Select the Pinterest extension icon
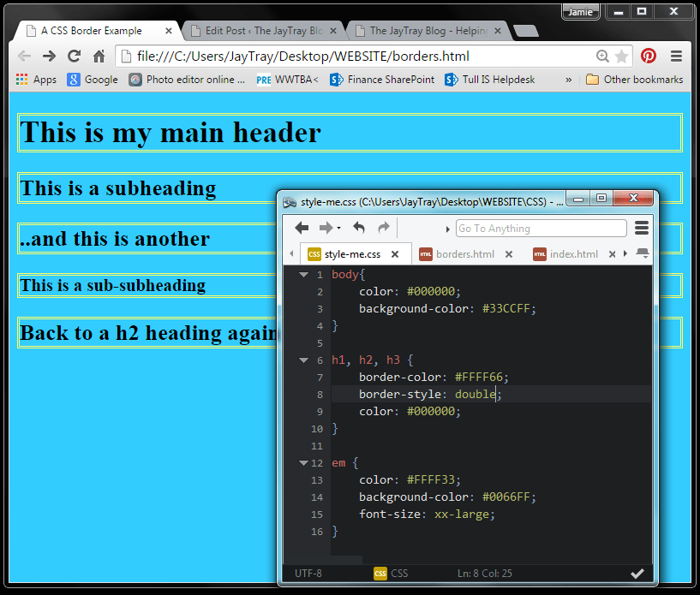 (x=649, y=54)
